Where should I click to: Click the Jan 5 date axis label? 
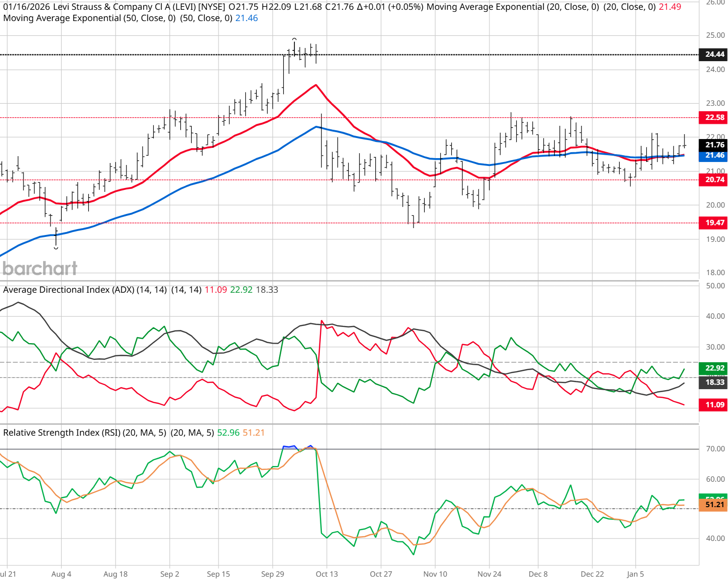(x=635, y=574)
